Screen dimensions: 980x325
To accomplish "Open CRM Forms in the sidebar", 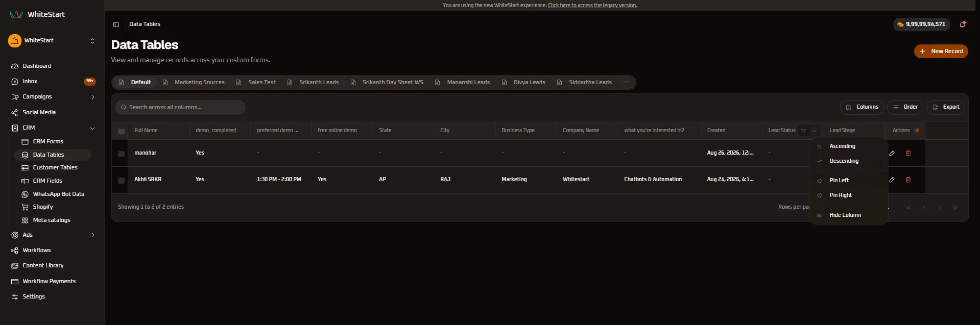I will (x=48, y=141).
